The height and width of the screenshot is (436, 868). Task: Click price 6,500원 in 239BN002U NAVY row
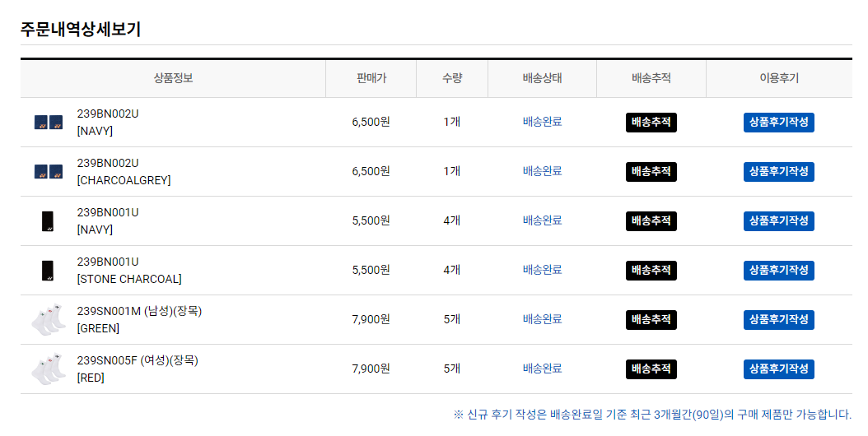point(371,122)
